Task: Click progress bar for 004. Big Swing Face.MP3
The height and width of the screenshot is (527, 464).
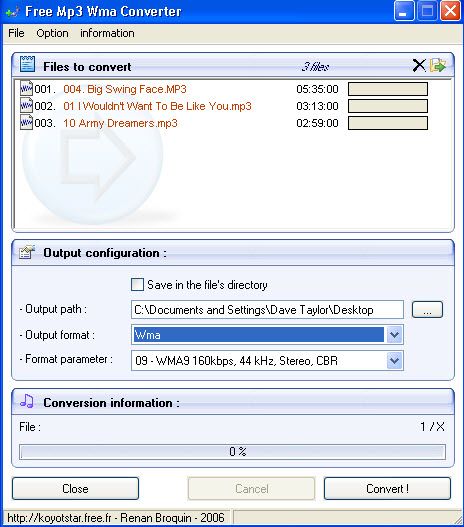Action: [388, 89]
